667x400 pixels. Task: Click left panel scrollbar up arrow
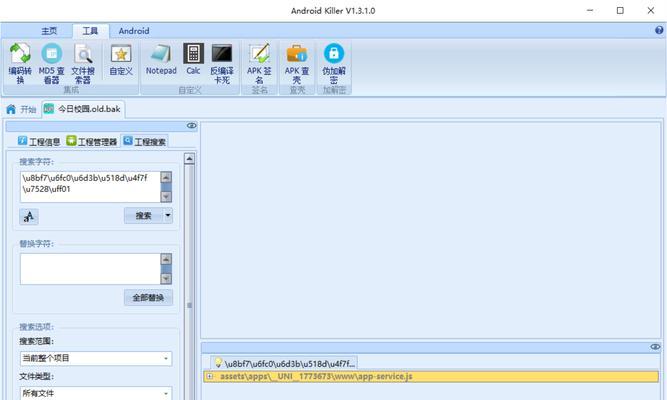(189, 159)
